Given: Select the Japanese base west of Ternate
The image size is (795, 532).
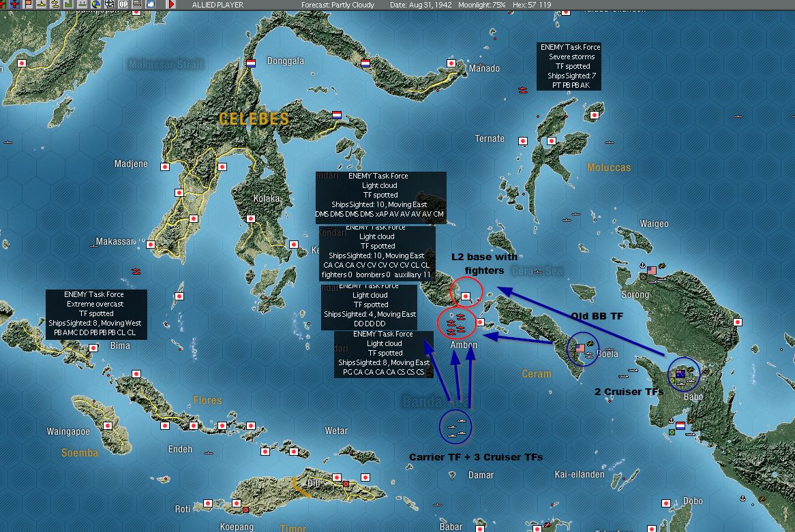Looking at the screenshot, I should pos(523,142).
